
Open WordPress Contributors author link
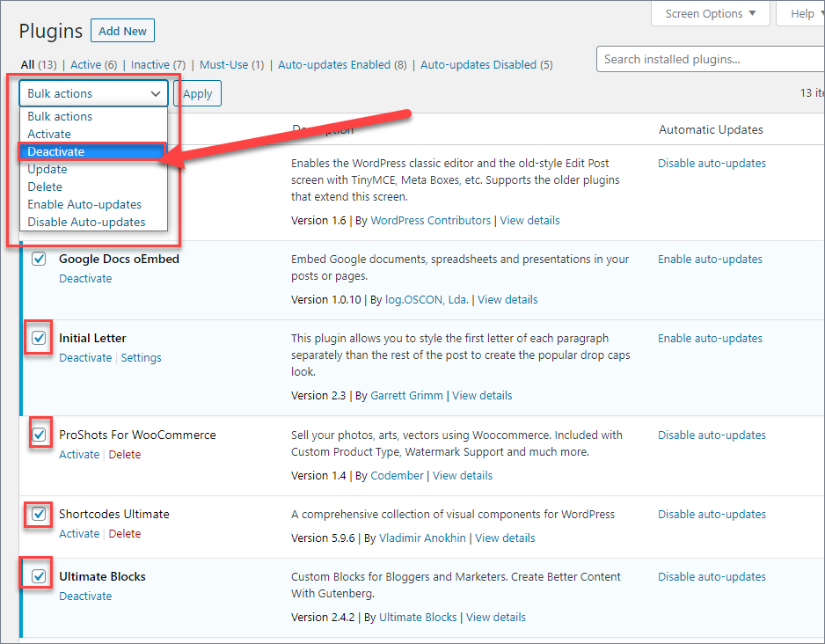click(430, 221)
